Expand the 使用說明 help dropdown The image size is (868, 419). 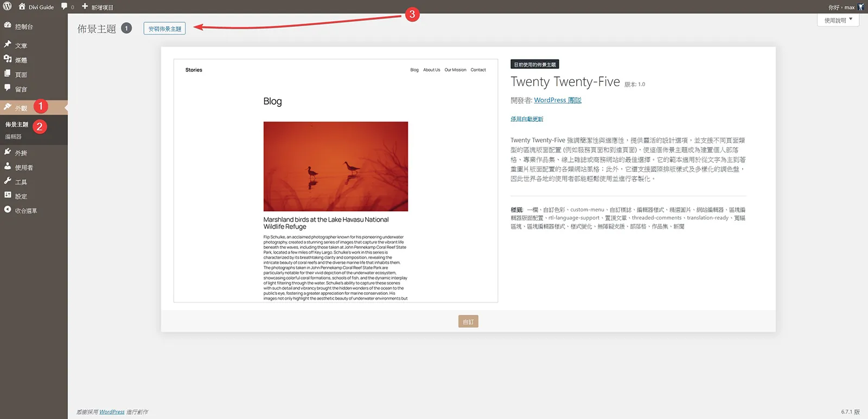pyautogui.click(x=838, y=20)
